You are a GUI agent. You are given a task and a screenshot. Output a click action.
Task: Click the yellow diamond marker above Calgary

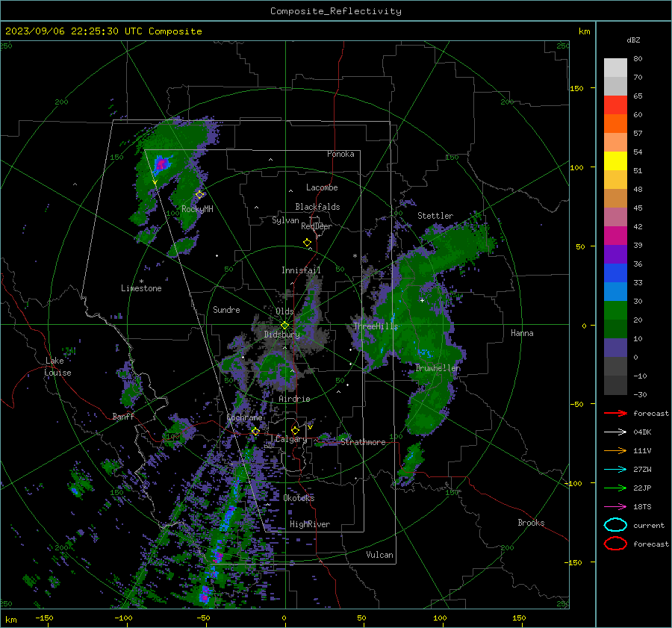click(x=295, y=430)
